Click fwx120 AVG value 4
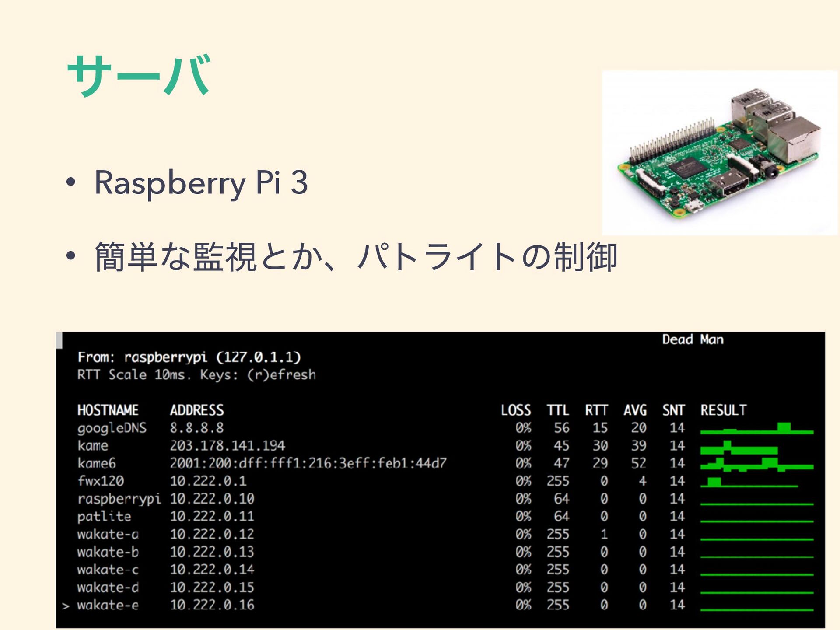Viewport: 840px width, 630px height. (643, 481)
